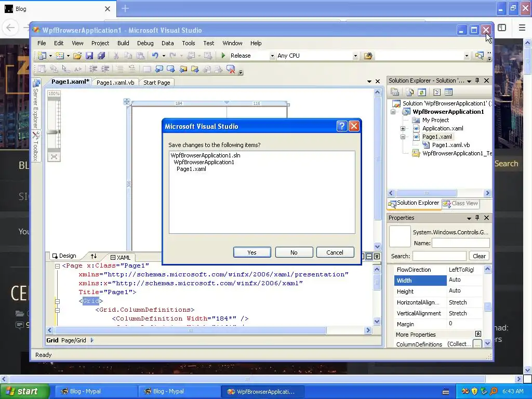Click the Save floppy disk icon

pos(89,56)
